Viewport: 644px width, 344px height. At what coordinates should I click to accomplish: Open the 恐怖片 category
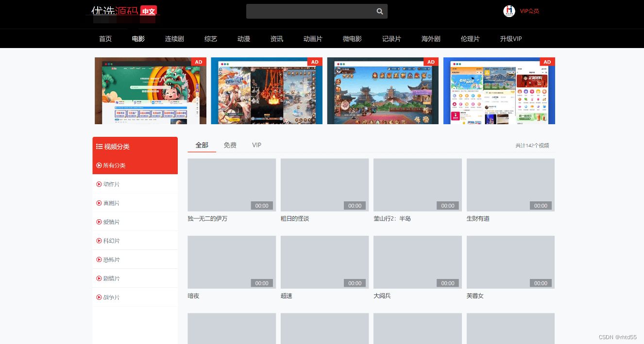111,260
